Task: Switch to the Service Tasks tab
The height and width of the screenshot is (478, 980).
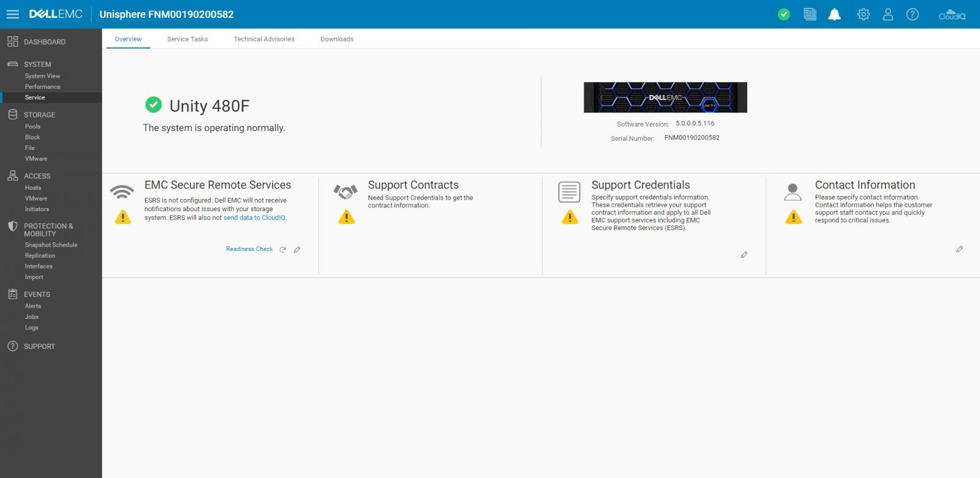Action: [187, 39]
